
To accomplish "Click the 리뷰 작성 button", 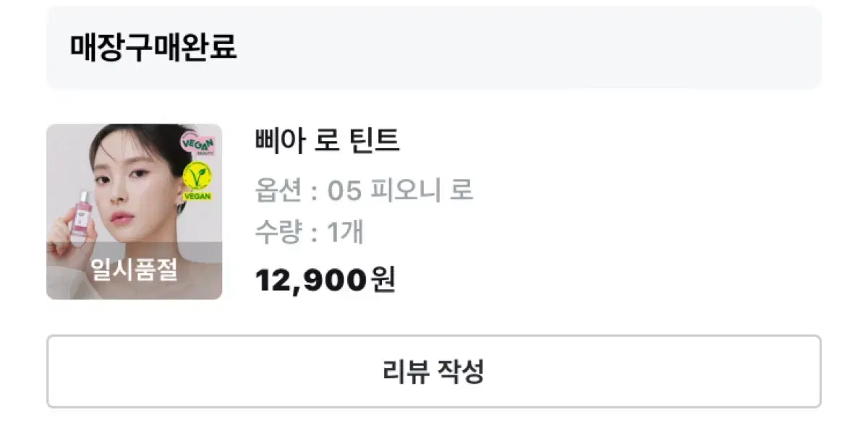I will click(434, 372).
